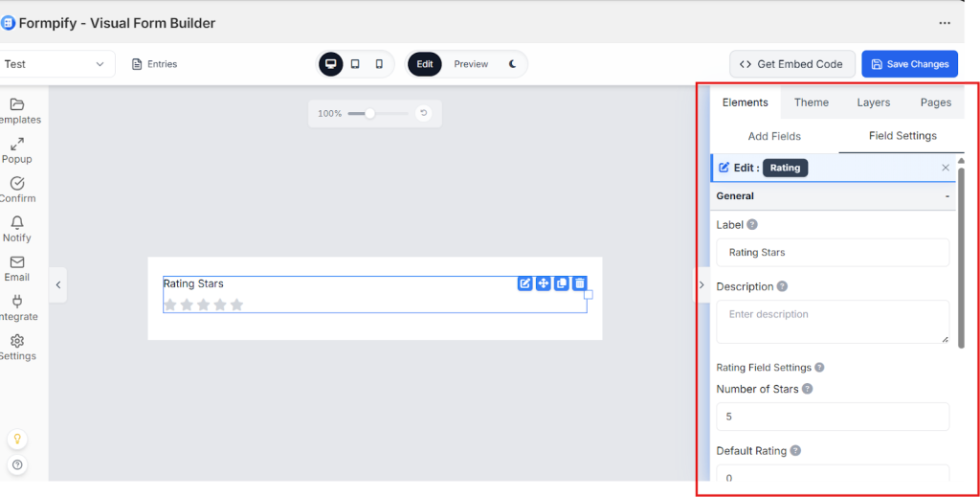Image resolution: width=980 pixels, height=497 pixels.
Task: Reset zoom with the circular arrow icon
Action: pos(423,113)
